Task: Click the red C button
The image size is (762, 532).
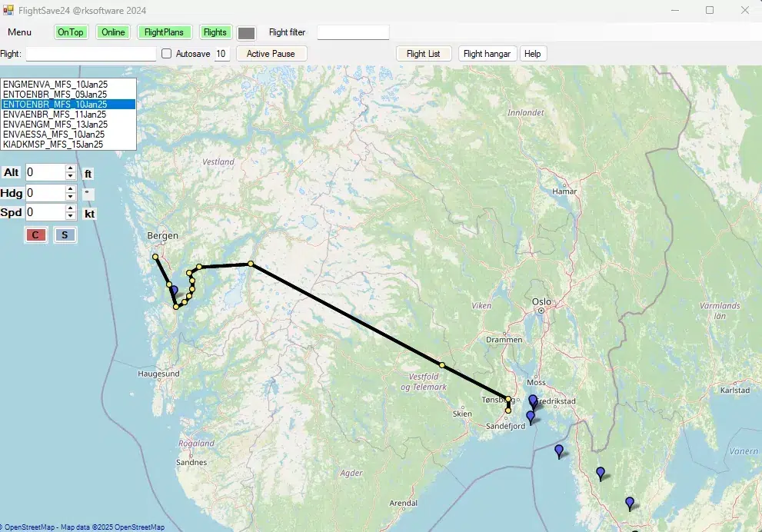Action: coord(35,234)
